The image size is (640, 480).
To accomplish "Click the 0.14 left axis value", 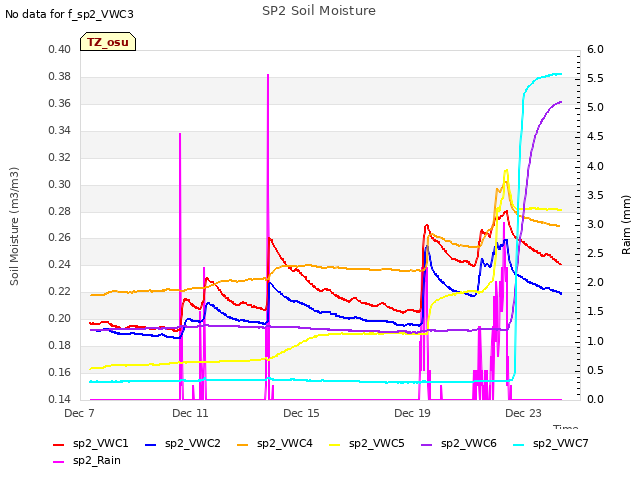I will (x=60, y=399).
